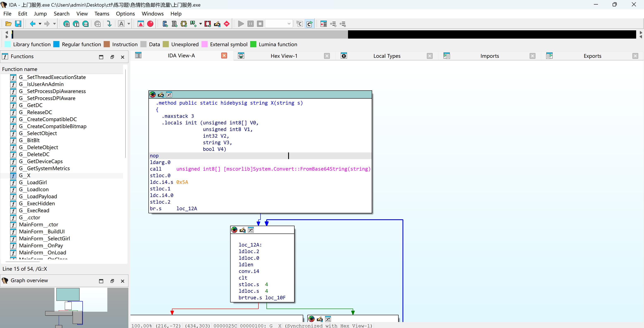644x328 pixels.
Task: Open the Jump menu
Action: coord(40,14)
